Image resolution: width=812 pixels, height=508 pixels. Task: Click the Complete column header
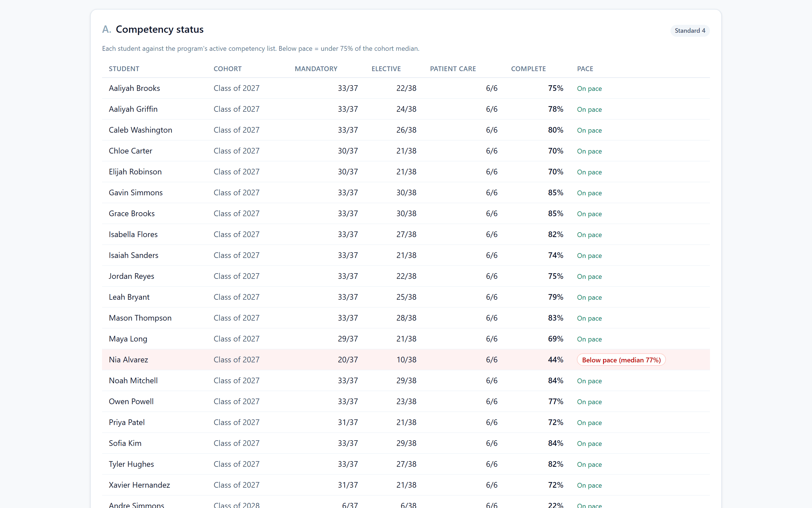pos(528,69)
